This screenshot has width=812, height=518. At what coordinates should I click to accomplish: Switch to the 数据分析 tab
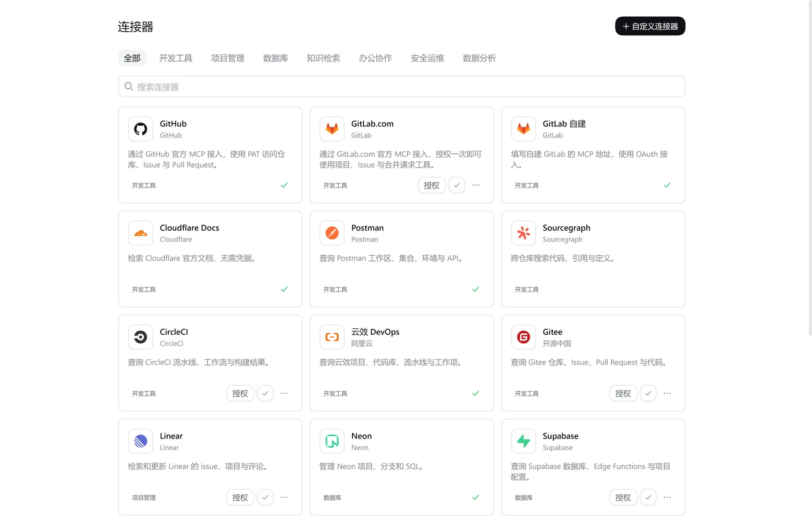pyautogui.click(x=479, y=58)
